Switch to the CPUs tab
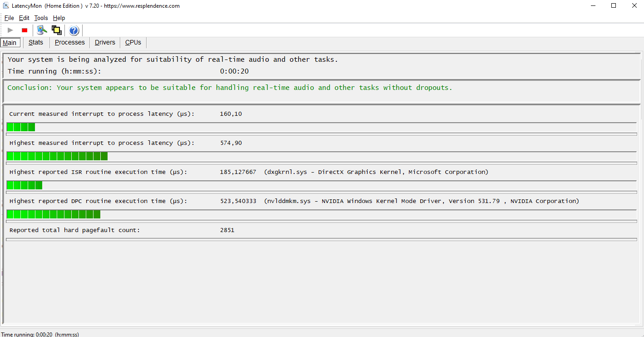 [133, 42]
